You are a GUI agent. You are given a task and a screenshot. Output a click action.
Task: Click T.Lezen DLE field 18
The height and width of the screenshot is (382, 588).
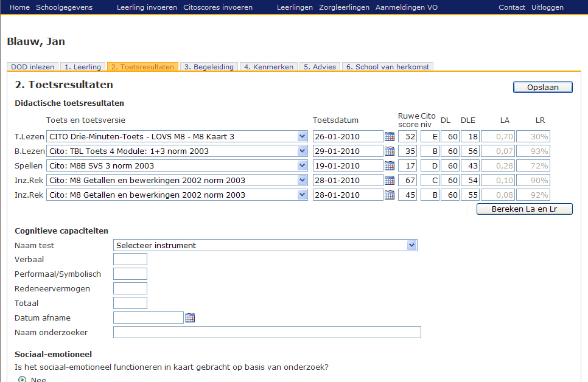tap(471, 136)
